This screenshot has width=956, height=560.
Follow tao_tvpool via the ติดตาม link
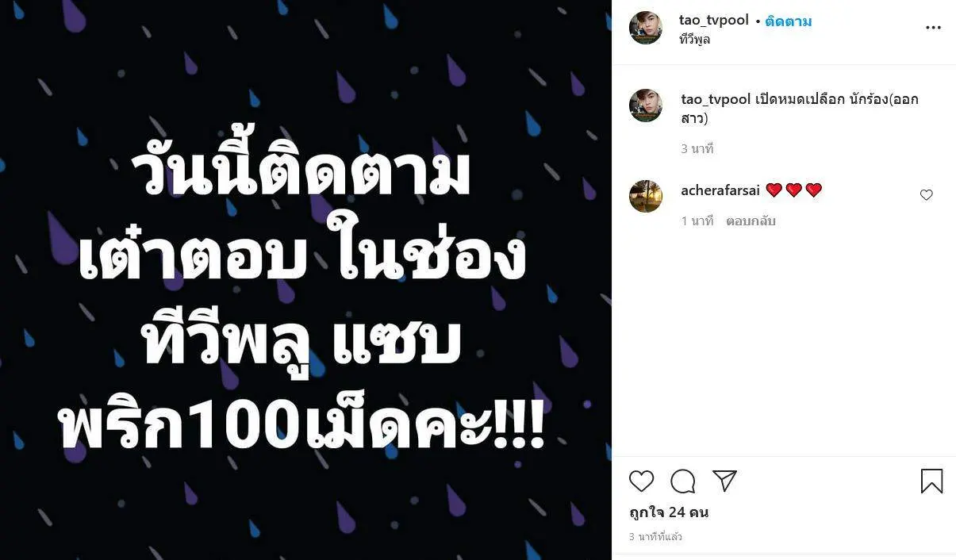pyautogui.click(x=788, y=21)
